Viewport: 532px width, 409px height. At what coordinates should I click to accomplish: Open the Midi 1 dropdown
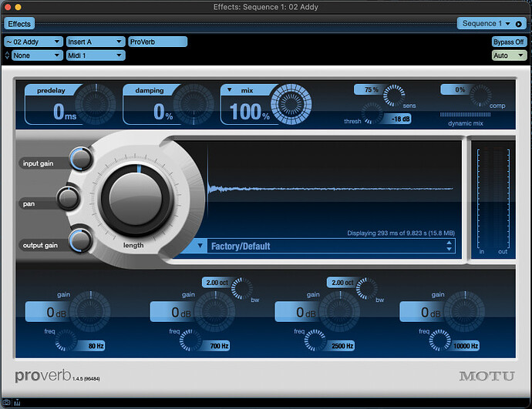[96, 55]
